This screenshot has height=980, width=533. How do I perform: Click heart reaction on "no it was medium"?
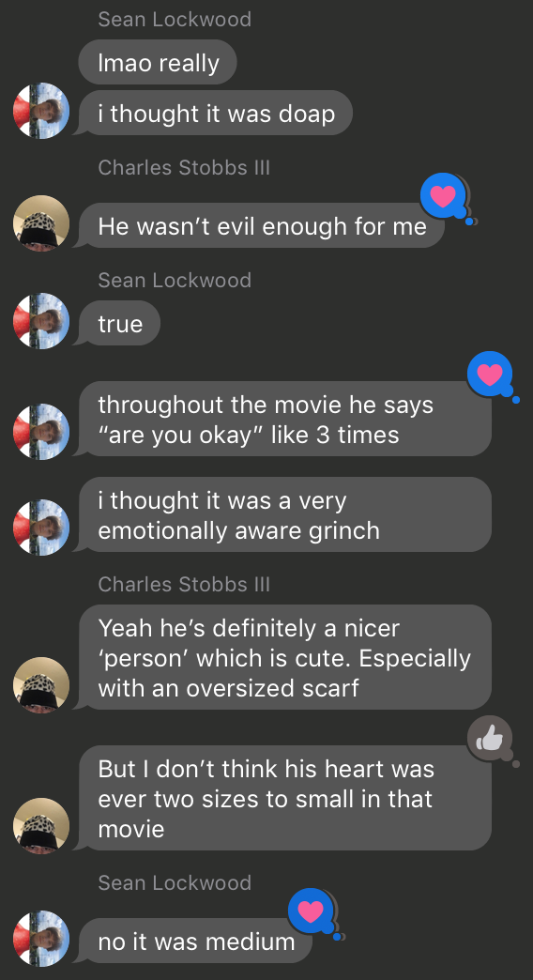click(311, 911)
